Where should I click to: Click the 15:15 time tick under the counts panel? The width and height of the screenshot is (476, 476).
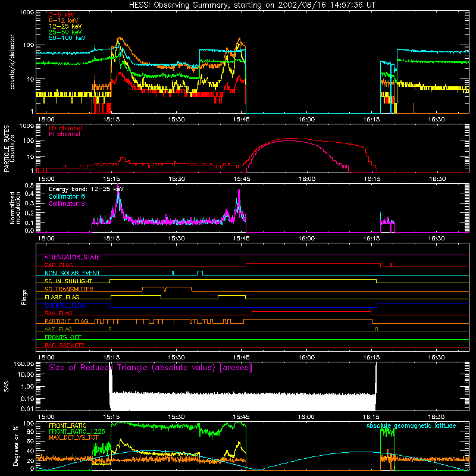(111, 120)
